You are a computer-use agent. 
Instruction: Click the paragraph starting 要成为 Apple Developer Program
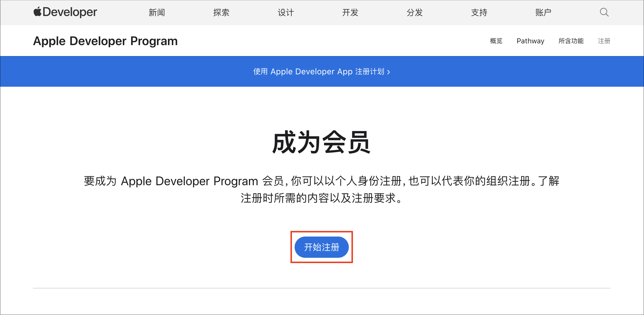click(x=322, y=189)
